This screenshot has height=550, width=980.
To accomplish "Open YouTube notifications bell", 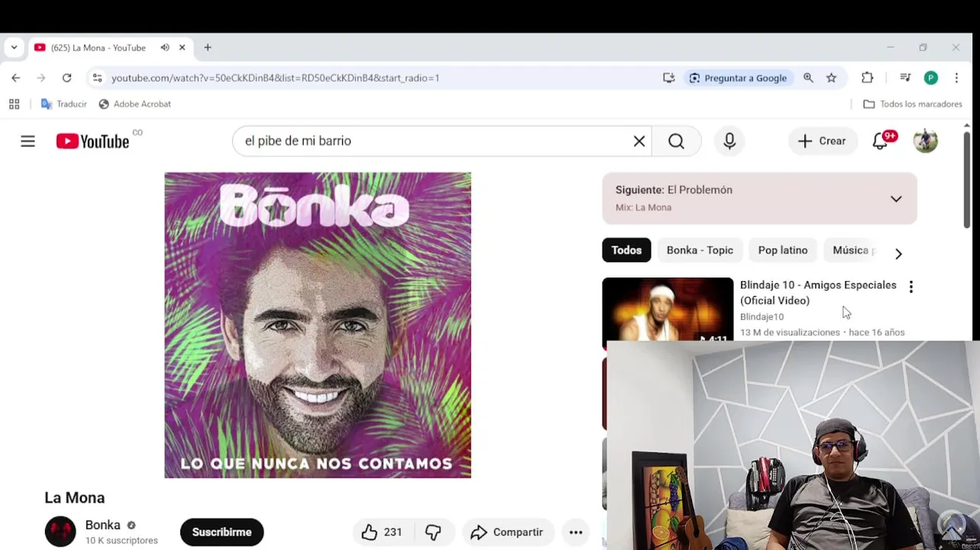I will click(881, 141).
